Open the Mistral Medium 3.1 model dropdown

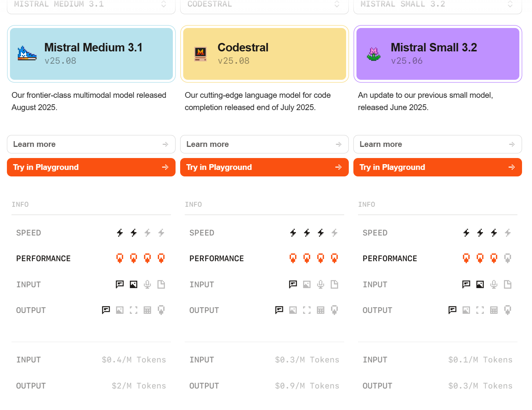[91, 5]
